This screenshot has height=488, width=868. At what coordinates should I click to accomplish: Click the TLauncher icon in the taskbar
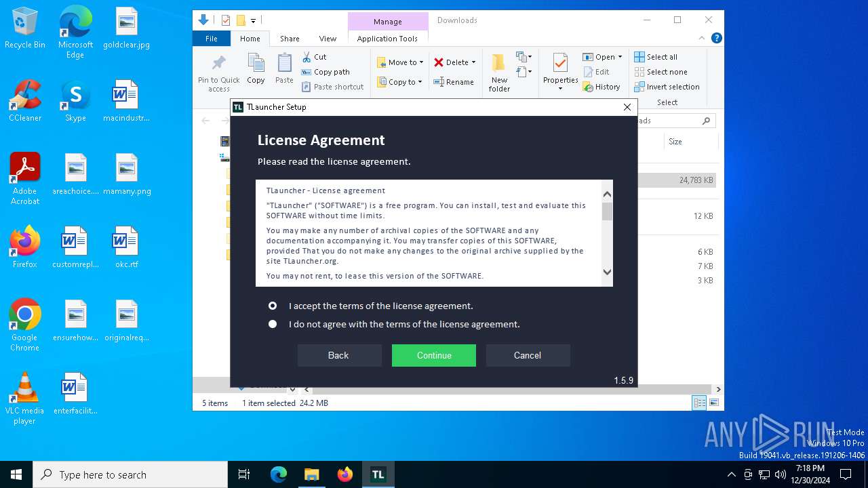[378, 474]
